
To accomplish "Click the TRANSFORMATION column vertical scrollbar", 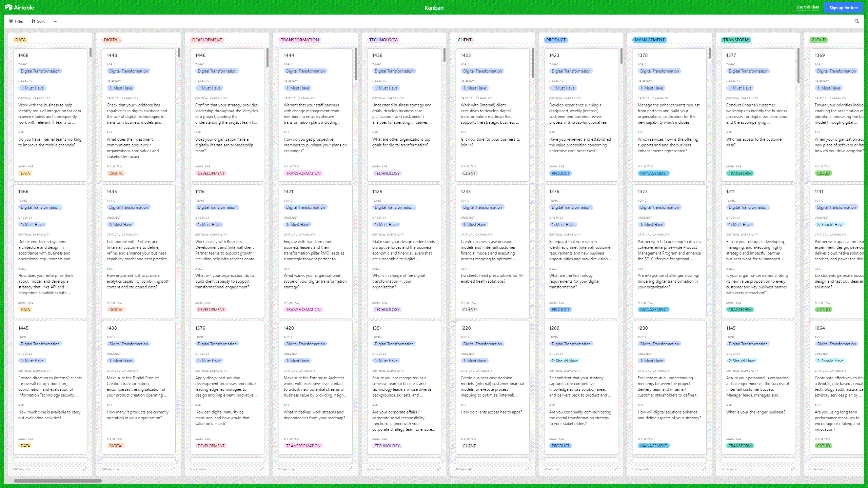I will (356, 64).
